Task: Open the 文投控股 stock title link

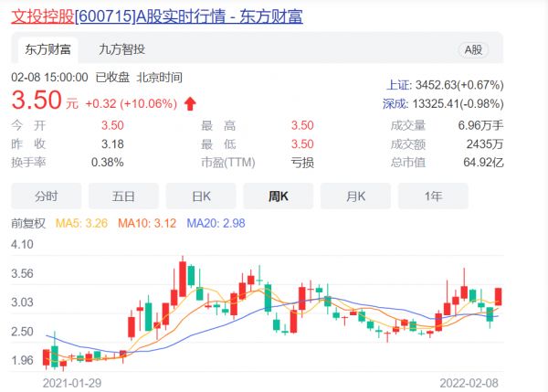Action: tap(41, 16)
